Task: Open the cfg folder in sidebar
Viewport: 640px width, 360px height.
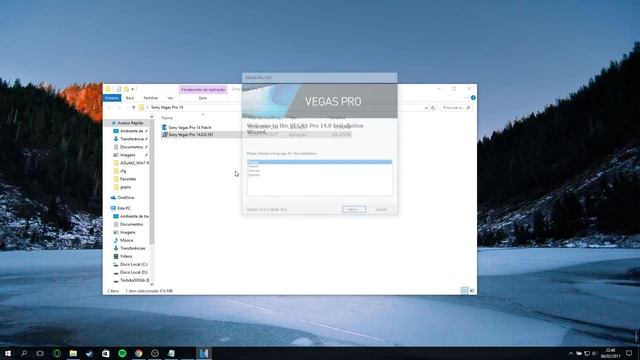Action: pyautogui.click(x=123, y=171)
